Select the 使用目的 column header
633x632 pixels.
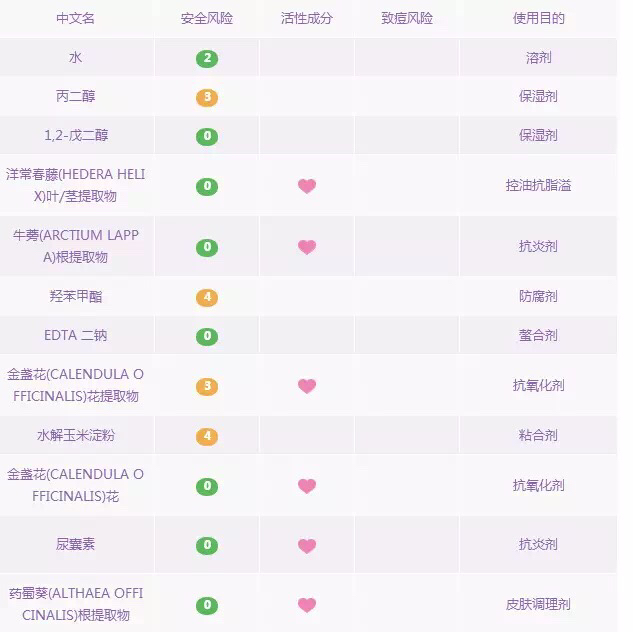point(539,18)
